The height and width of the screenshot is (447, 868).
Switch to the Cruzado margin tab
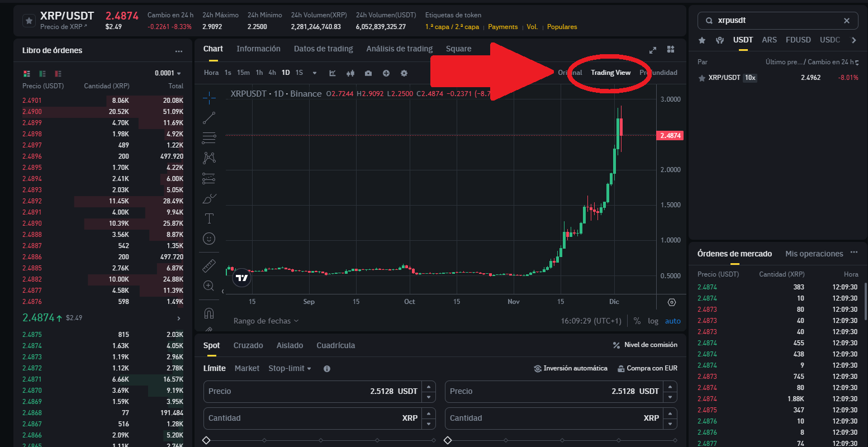tap(248, 345)
